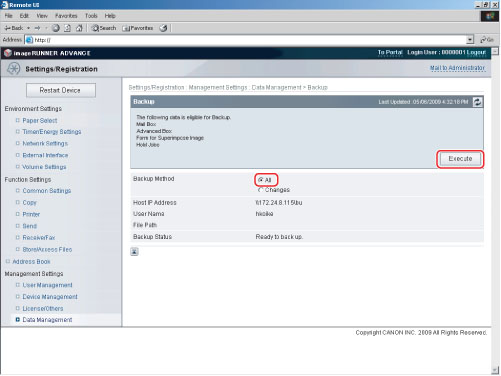Open Address Book link
The height and width of the screenshot is (376, 501).
point(31,262)
